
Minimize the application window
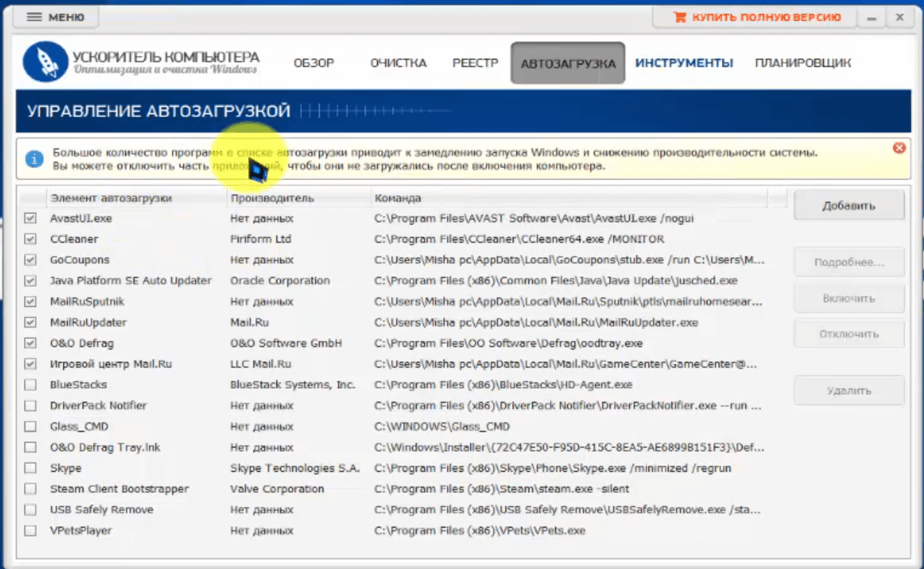pyautogui.click(x=872, y=17)
